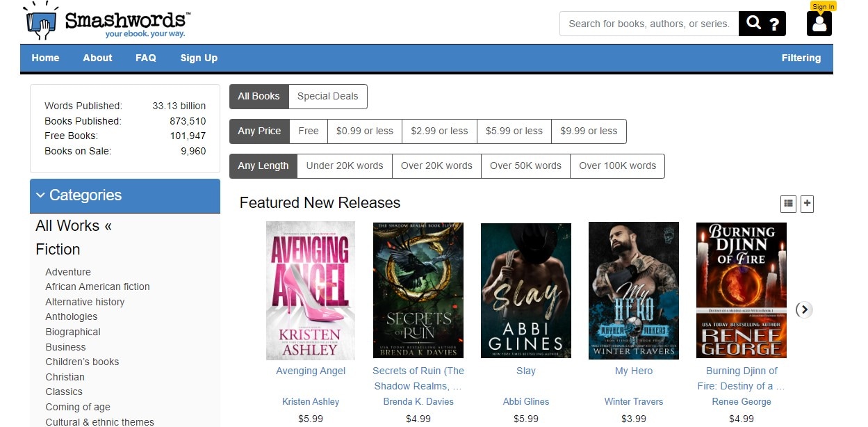Open the Slay book cover
This screenshot has width=868, height=427.
click(x=526, y=290)
